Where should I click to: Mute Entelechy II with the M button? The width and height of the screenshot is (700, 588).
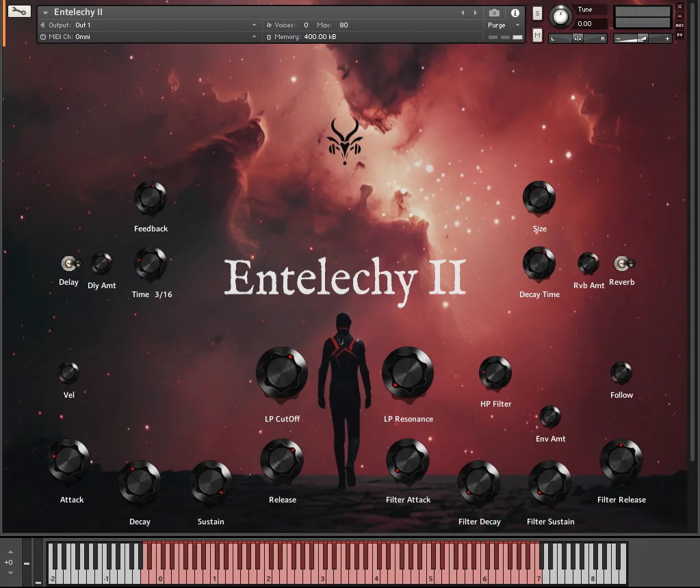(x=537, y=34)
